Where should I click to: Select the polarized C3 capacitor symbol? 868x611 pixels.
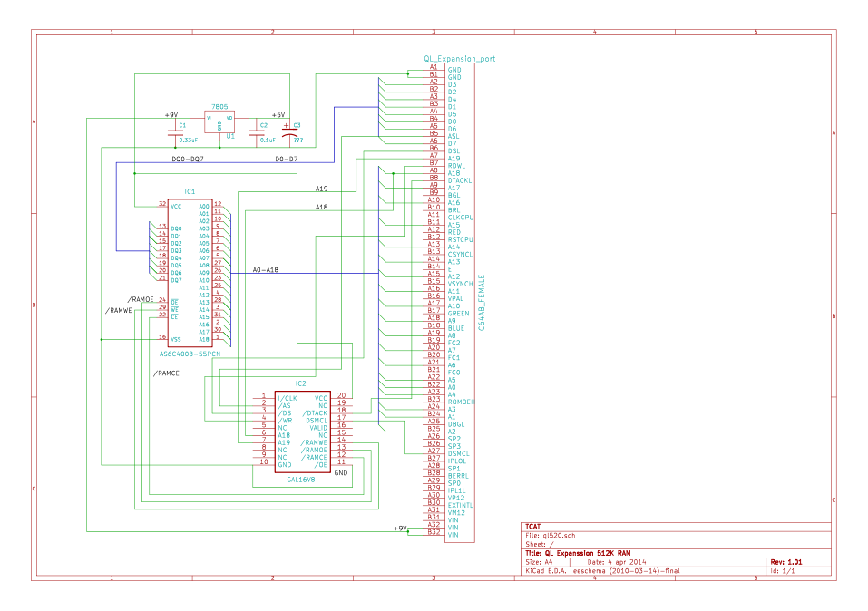[289, 133]
